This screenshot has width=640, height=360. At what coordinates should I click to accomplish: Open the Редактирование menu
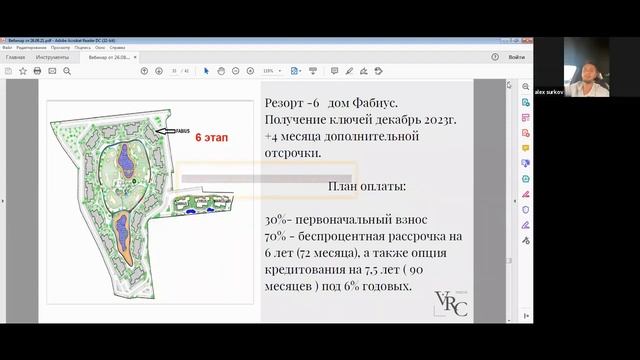coord(31,48)
